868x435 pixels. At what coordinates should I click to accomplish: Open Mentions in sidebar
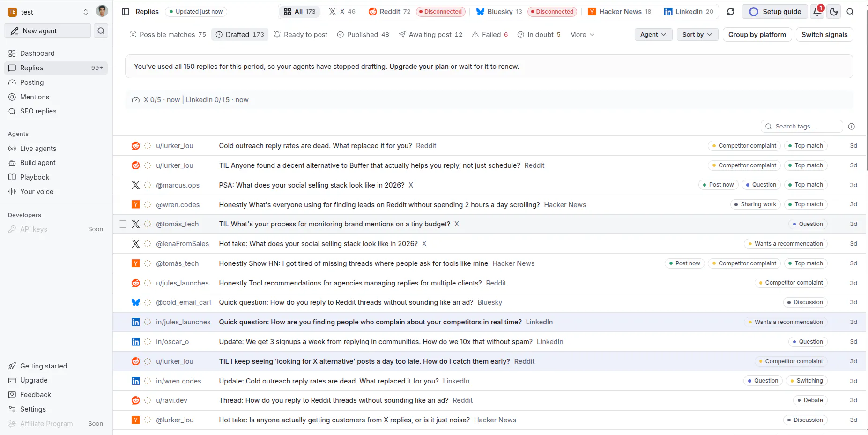coord(56,97)
